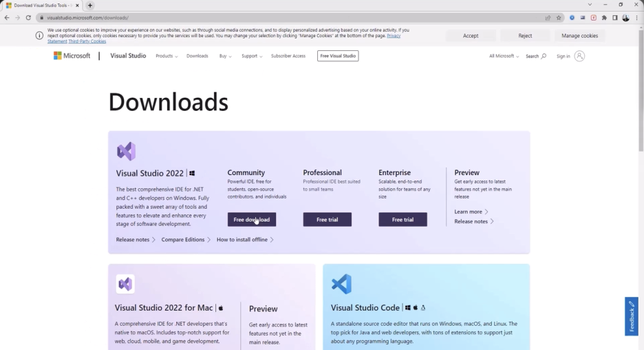Click the browser profile avatar
Screen dimensions: 644x350
(x=625, y=18)
